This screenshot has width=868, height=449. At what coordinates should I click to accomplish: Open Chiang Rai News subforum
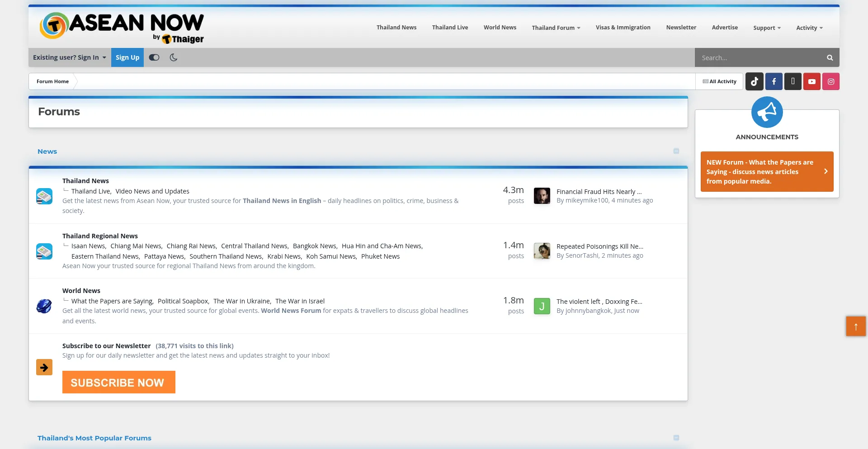point(191,246)
